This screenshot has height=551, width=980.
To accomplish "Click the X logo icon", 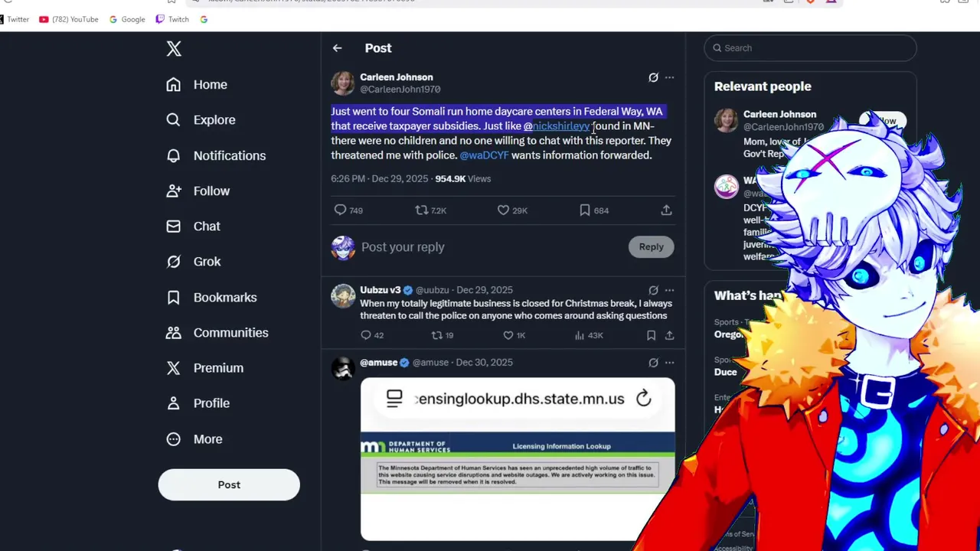I will (x=174, y=49).
